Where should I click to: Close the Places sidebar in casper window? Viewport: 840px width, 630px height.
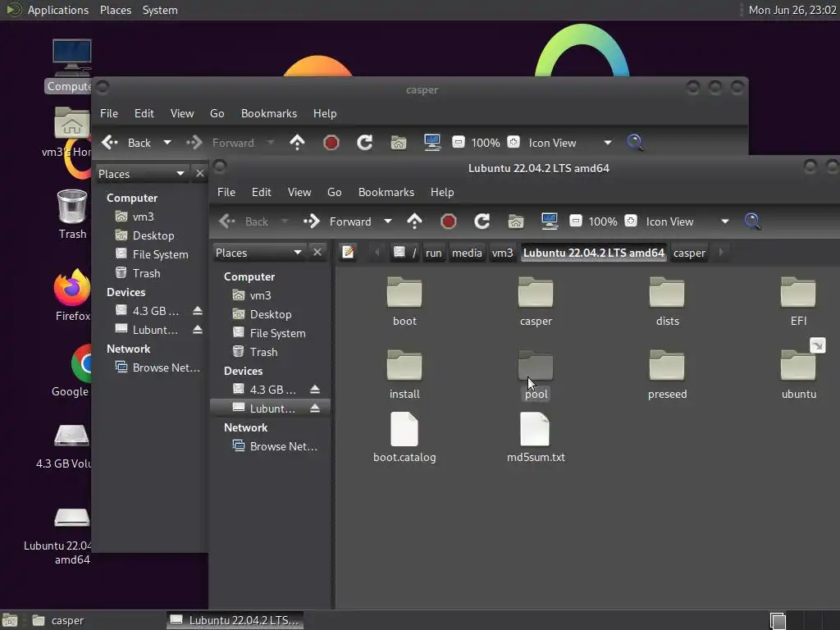tap(200, 173)
